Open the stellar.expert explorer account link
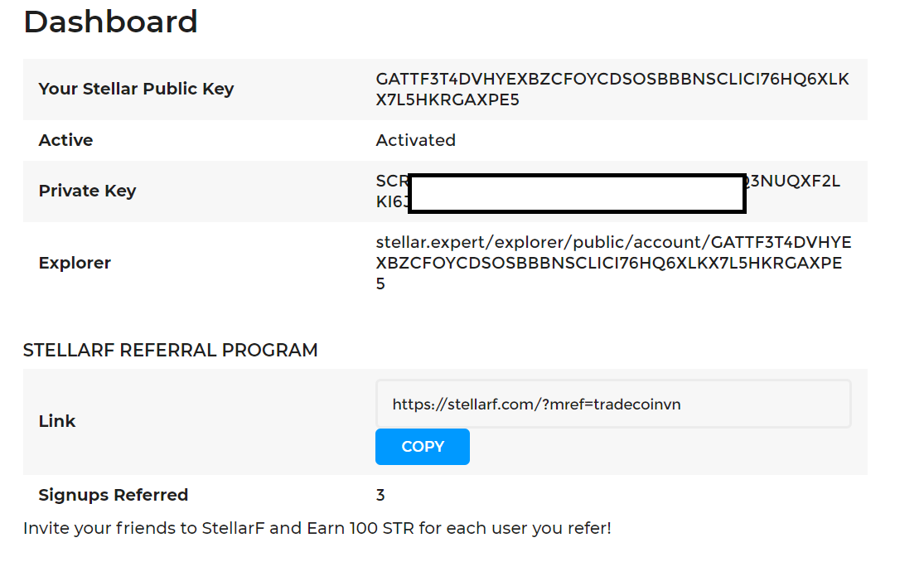The width and height of the screenshot is (924, 562). [x=613, y=263]
